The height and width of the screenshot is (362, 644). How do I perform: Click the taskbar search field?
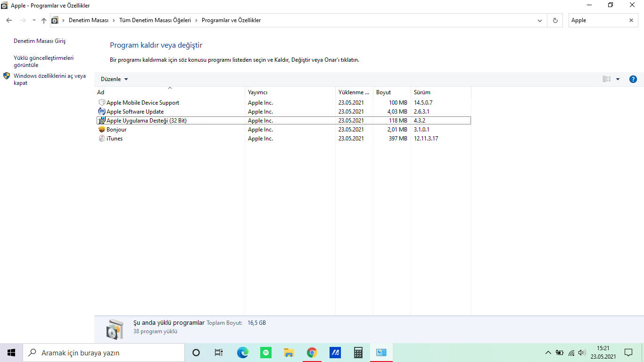104,353
